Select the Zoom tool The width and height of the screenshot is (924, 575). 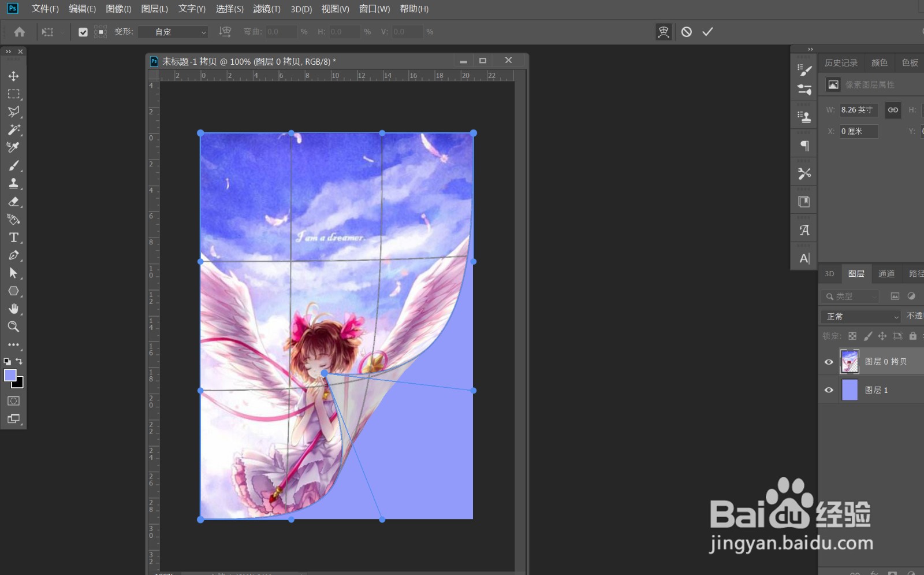click(13, 327)
